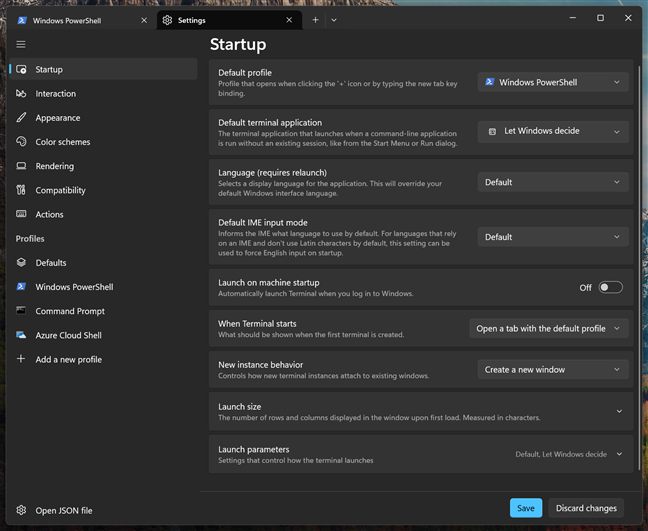
Task: Go to Actions settings
Action: pyautogui.click(x=103, y=214)
